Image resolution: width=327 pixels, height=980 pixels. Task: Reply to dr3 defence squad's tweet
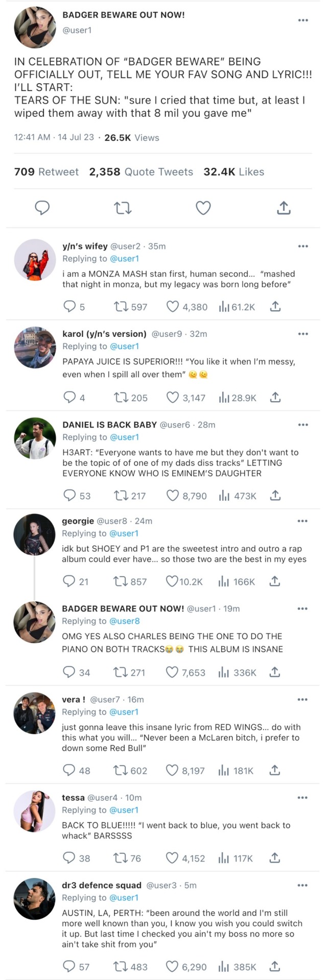(69, 966)
